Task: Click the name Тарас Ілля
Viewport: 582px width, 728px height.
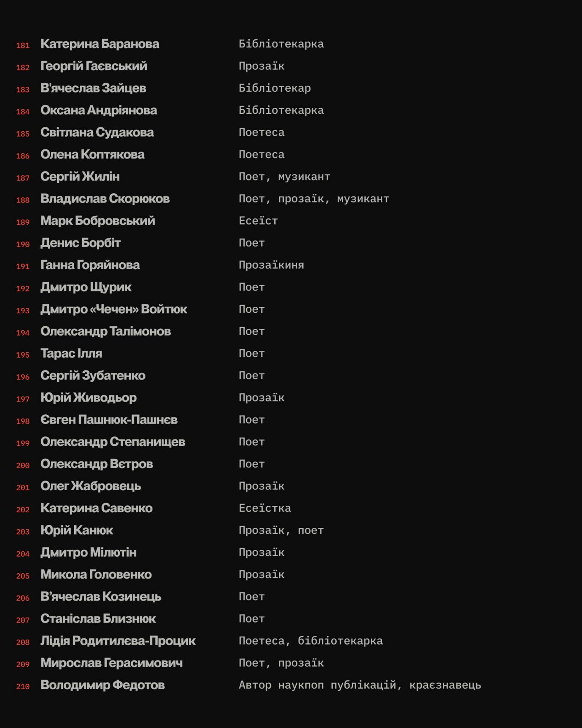Action: click(x=71, y=353)
